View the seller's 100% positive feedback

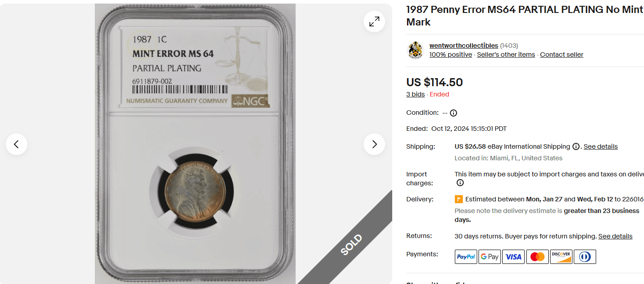(x=450, y=54)
